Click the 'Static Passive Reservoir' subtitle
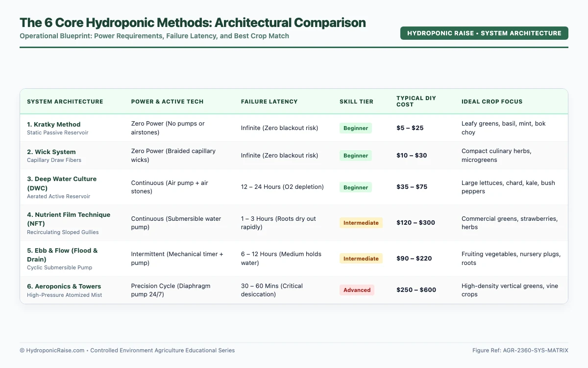Viewport: 588px width, 368px height. pos(58,132)
